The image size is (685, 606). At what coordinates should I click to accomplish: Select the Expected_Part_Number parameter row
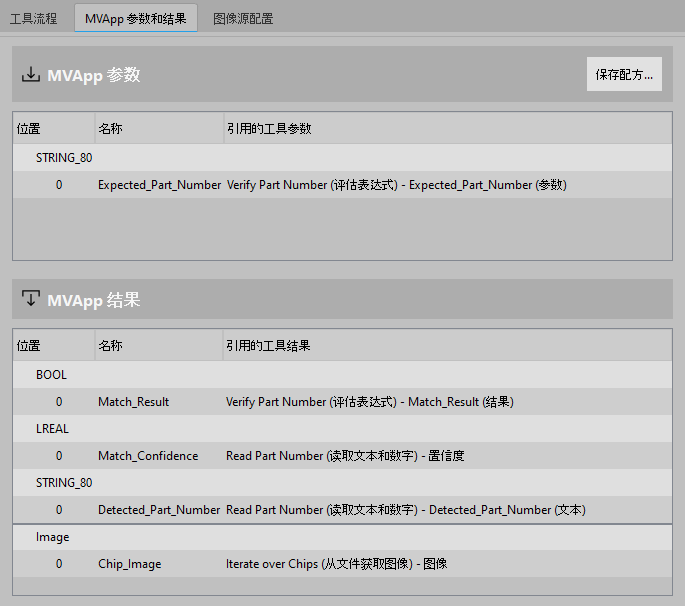click(x=159, y=185)
